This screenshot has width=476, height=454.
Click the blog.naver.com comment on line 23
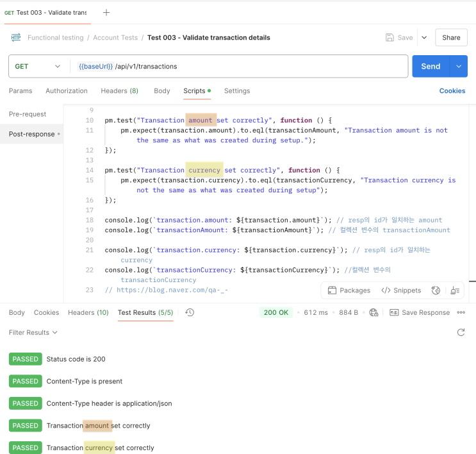[167, 290]
